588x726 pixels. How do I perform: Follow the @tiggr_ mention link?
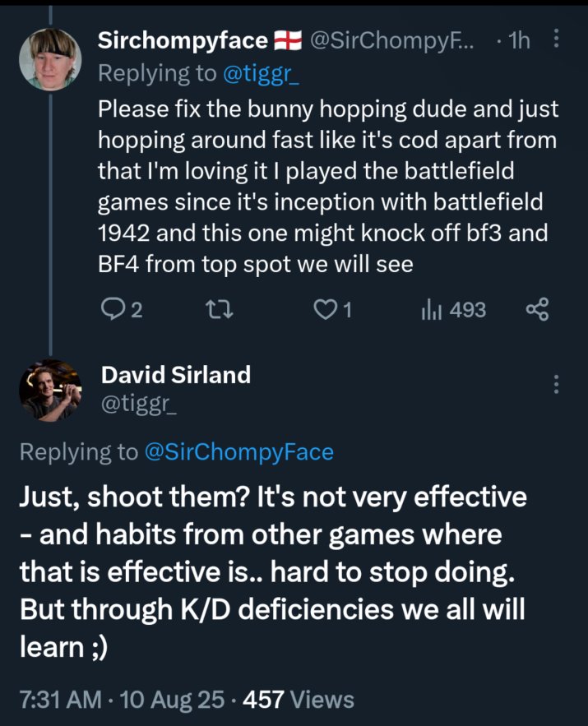click(261, 73)
